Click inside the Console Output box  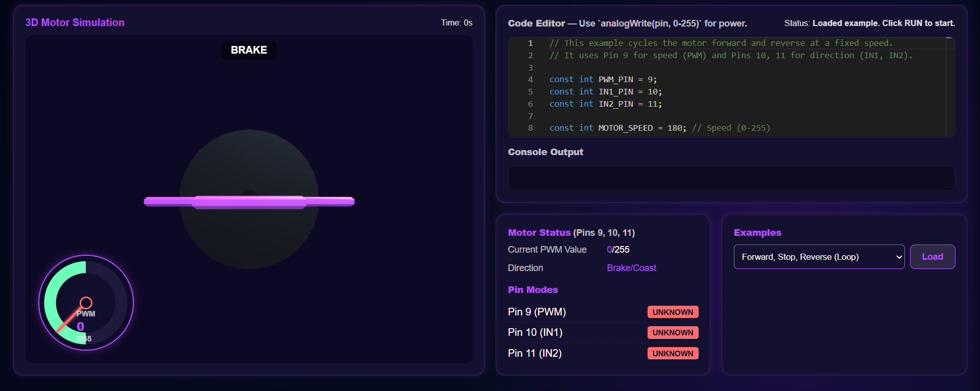(x=731, y=178)
